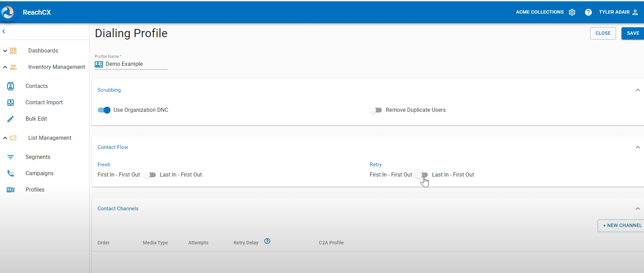
Task: Click the Contact Channels section heading
Action: click(118, 209)
